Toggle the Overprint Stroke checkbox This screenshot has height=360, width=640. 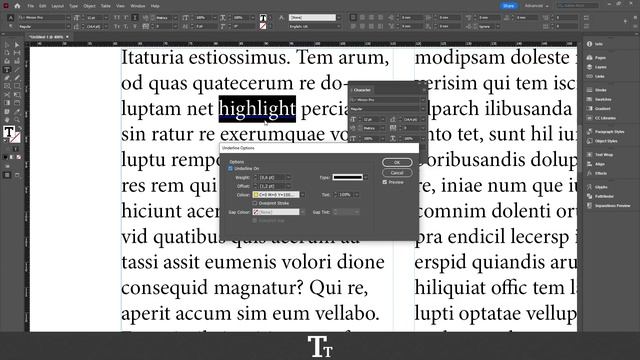[x=255, y=203]
